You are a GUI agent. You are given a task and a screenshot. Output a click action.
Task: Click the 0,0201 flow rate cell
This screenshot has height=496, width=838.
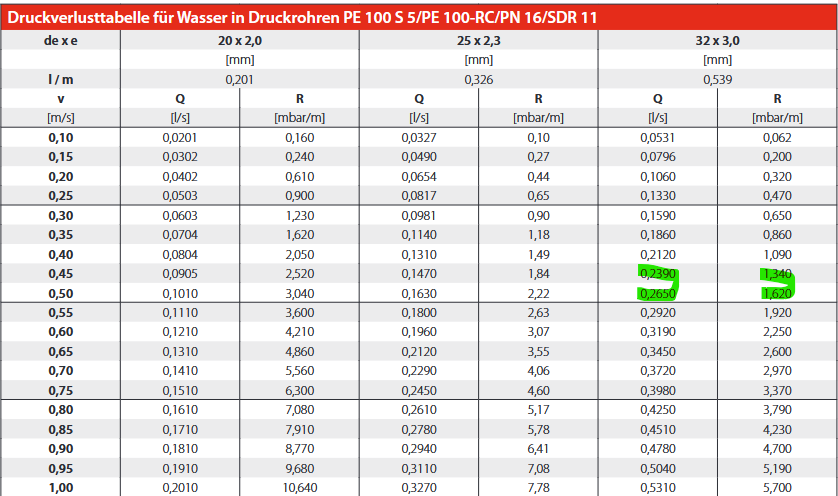(x=180, y=137)
